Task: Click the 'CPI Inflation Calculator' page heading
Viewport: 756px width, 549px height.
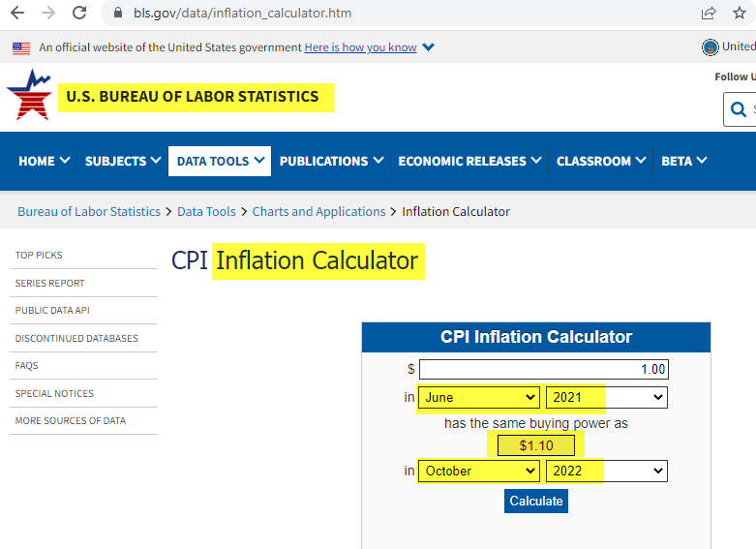Action: 294,260
